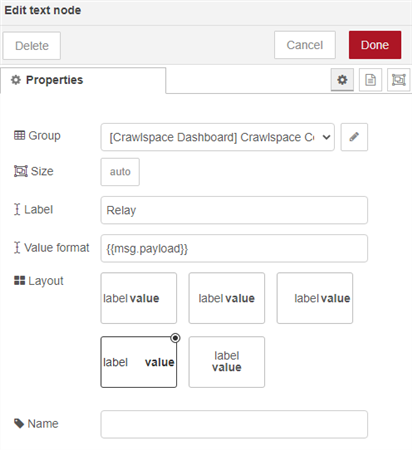412x450 pixels.
Task: Select spread label value layout
Action: point(139,362)
